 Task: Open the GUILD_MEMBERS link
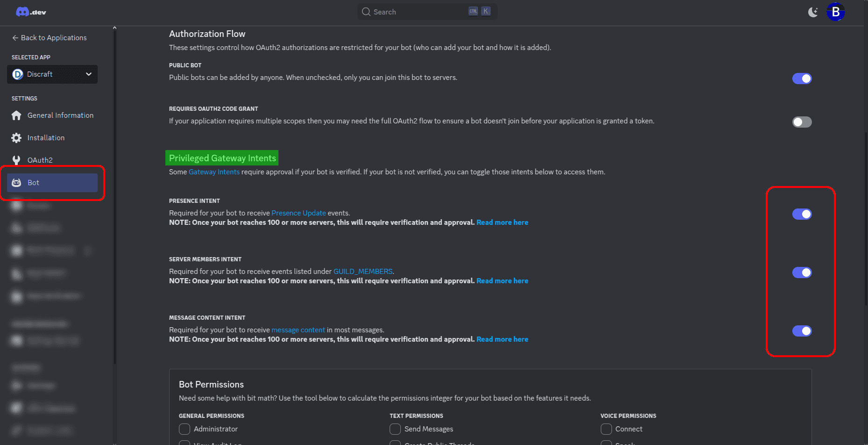coord(363,272)
